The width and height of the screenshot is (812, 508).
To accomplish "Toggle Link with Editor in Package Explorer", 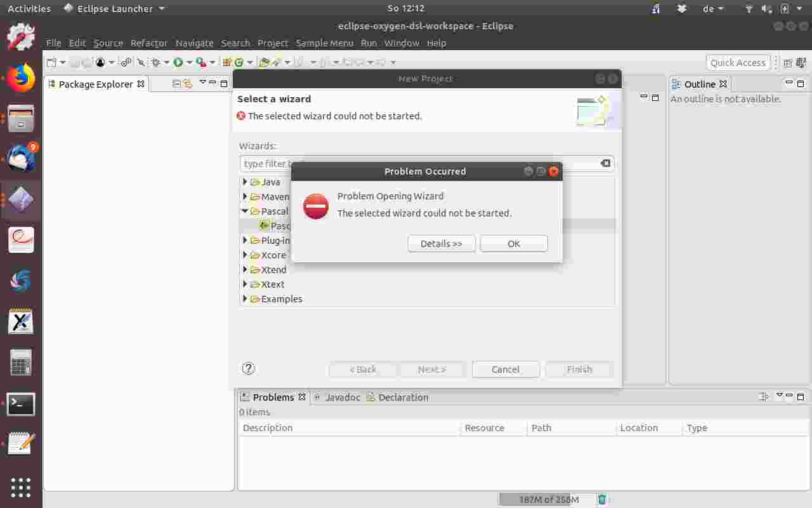I will pos(188,83).
